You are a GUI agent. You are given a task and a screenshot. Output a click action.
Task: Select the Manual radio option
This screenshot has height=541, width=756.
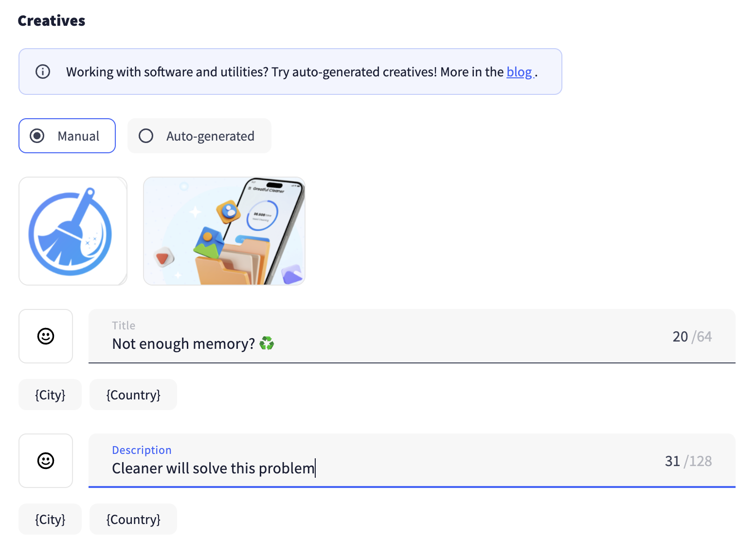(37, 136)
